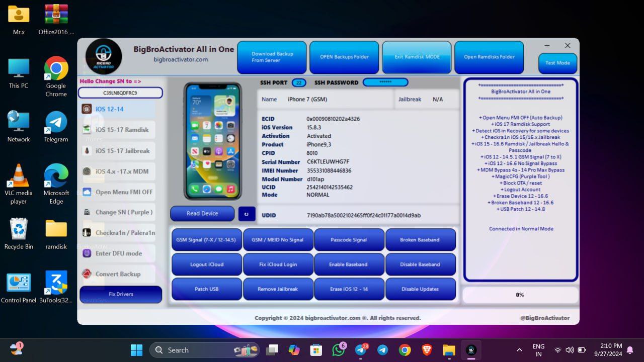Open WhatsApp from the taskbar

coord(339,350)
